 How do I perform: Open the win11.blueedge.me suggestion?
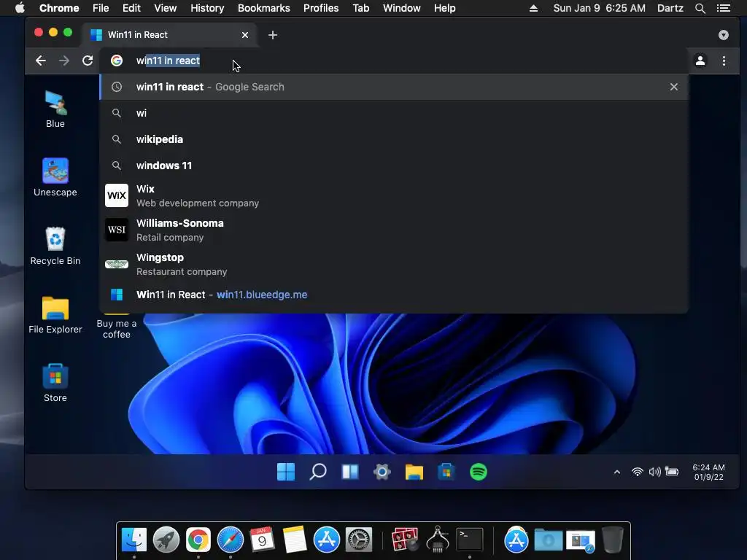393,295
